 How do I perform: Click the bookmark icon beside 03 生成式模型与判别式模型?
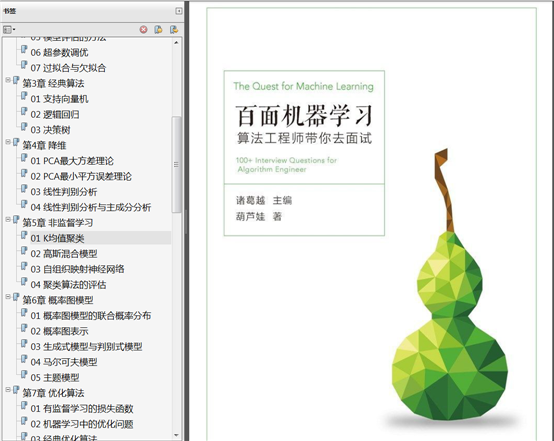pos(24,344)
